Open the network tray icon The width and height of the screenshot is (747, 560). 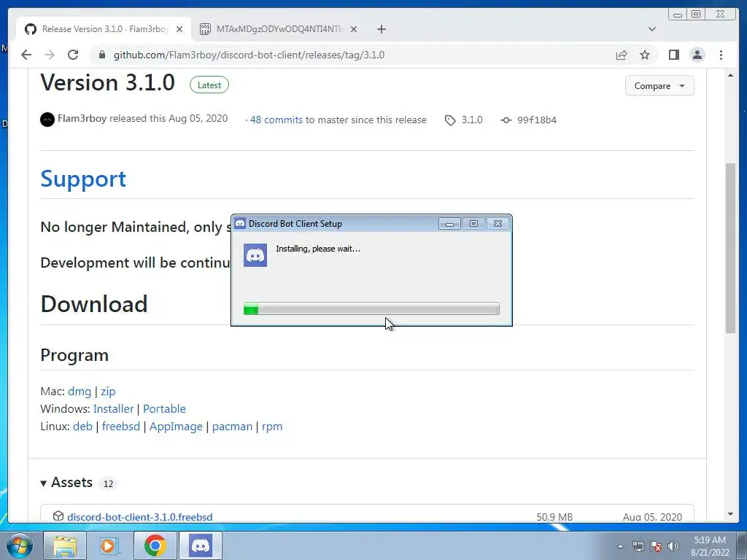point(638,546)
